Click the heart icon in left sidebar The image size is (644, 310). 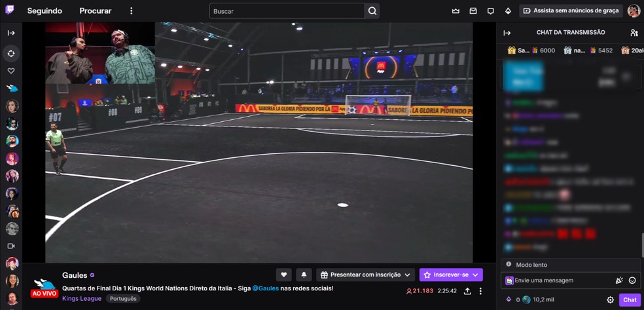click(11, 71)
